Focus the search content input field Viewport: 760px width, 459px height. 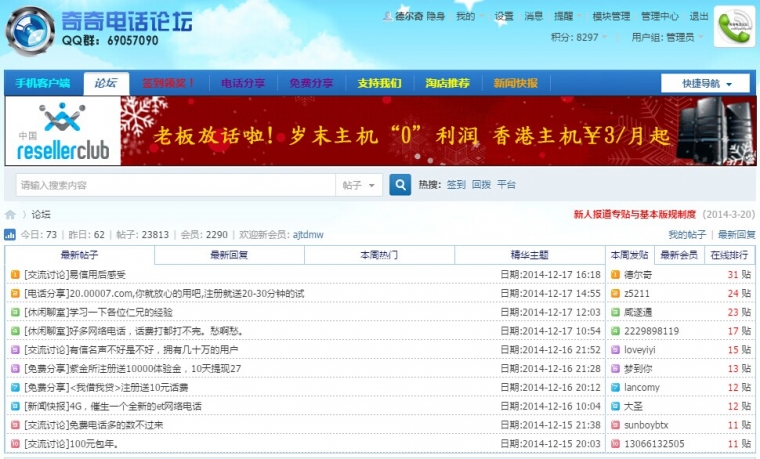coord(175,185)
